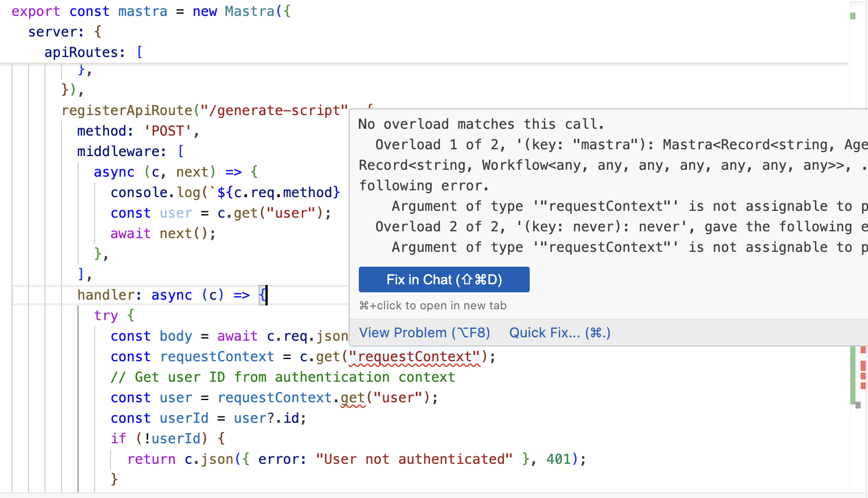
Task: Click the "⌘+click to open in new tab" hint
Action: (433, 305)
